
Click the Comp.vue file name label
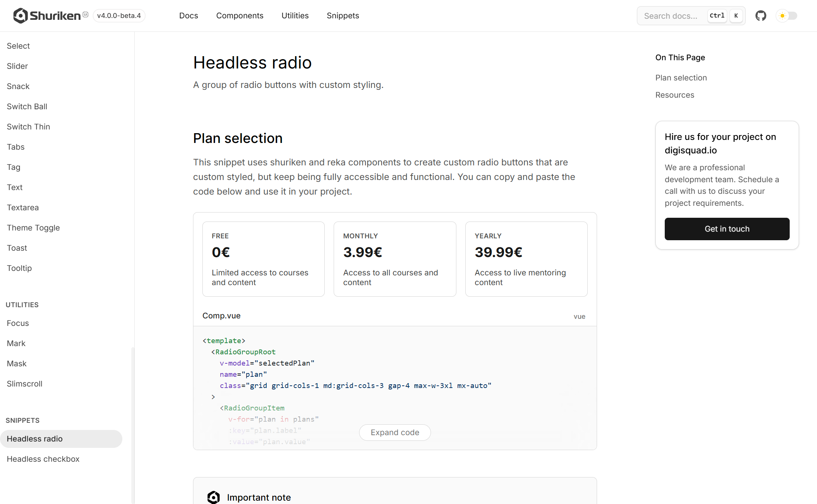221,316
